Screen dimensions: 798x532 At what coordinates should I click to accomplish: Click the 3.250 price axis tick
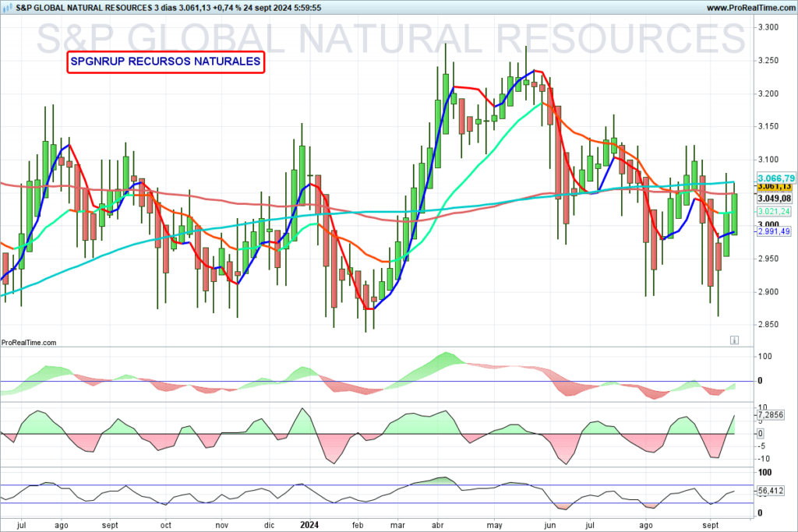[768, 61]
